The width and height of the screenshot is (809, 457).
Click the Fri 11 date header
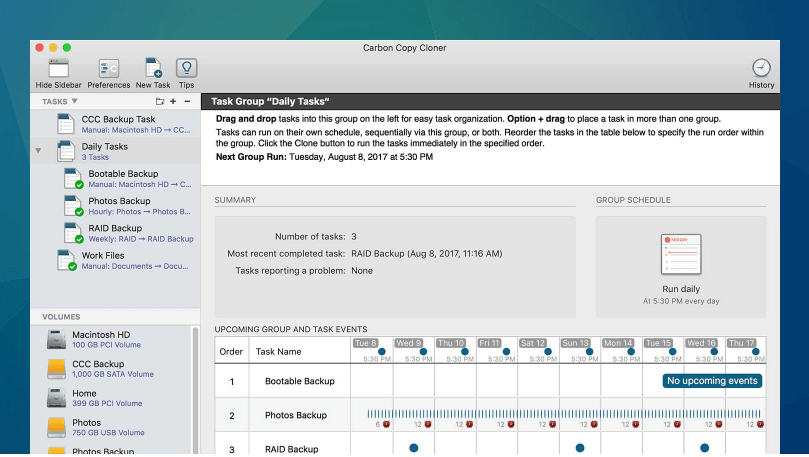[x=489, y=343]
